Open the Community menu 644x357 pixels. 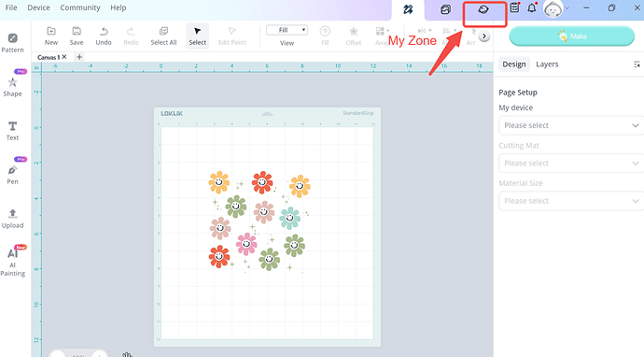coord(80,7)
